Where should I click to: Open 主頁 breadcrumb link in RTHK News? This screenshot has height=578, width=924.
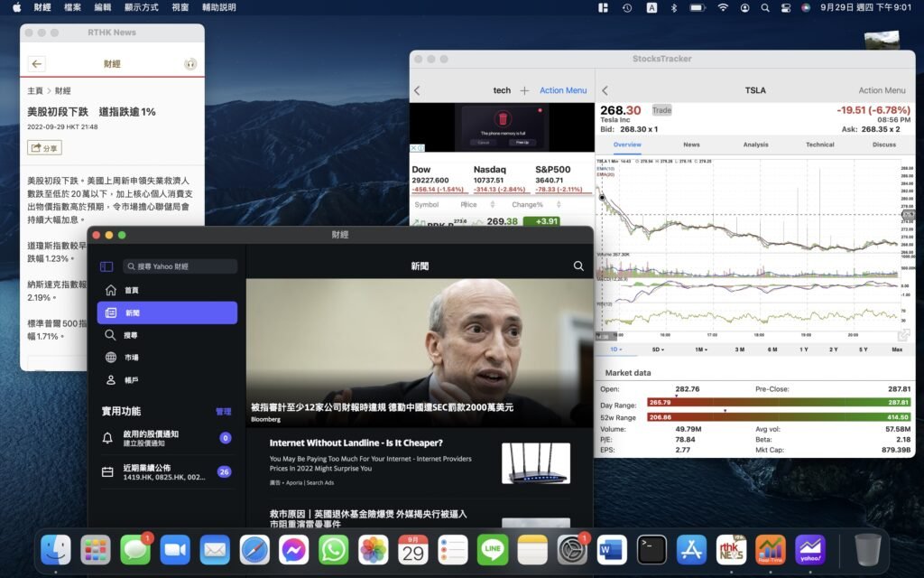35,91
